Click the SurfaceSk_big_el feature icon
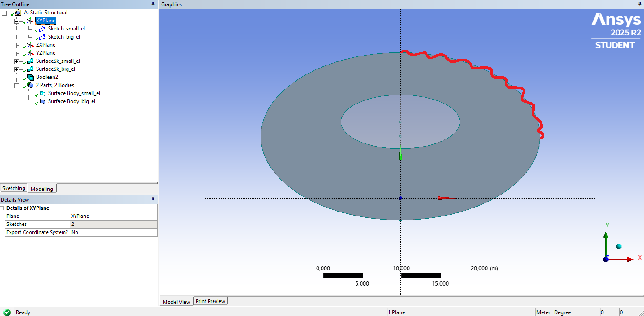 [x=30, y=69]
